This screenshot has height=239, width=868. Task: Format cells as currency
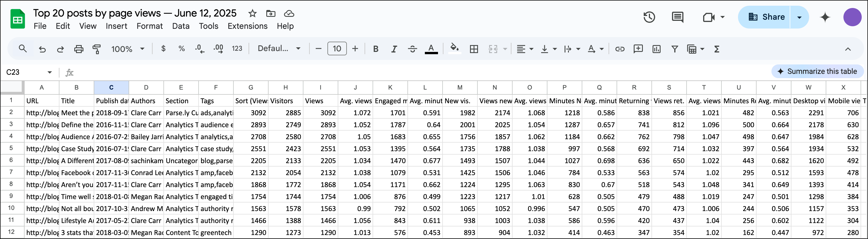click(163, 49)
